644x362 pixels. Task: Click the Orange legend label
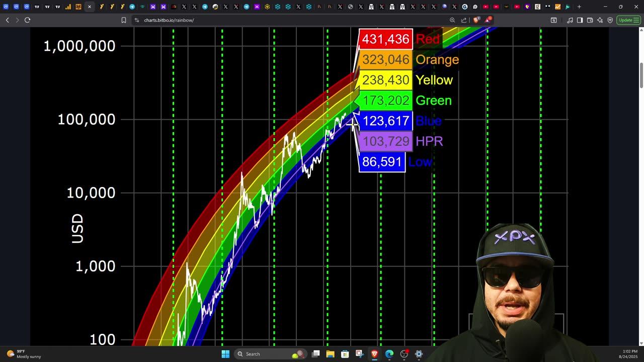[x=437, y=59]
